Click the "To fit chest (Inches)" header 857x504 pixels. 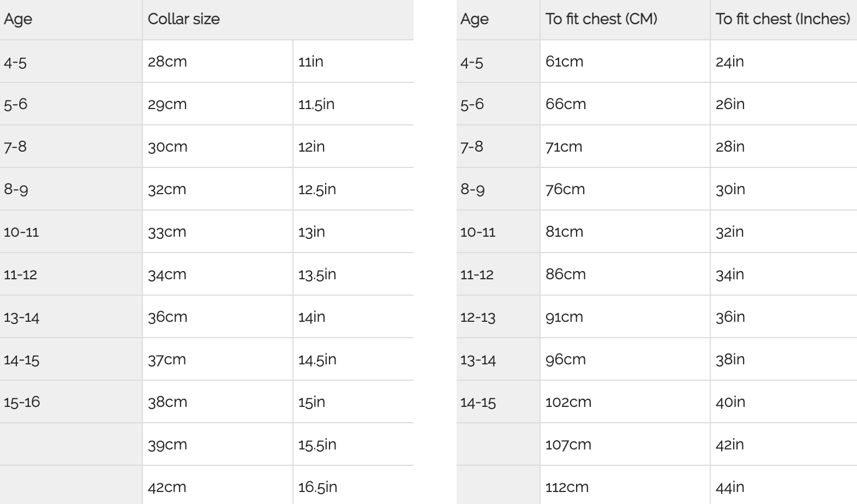pos(783,19)
